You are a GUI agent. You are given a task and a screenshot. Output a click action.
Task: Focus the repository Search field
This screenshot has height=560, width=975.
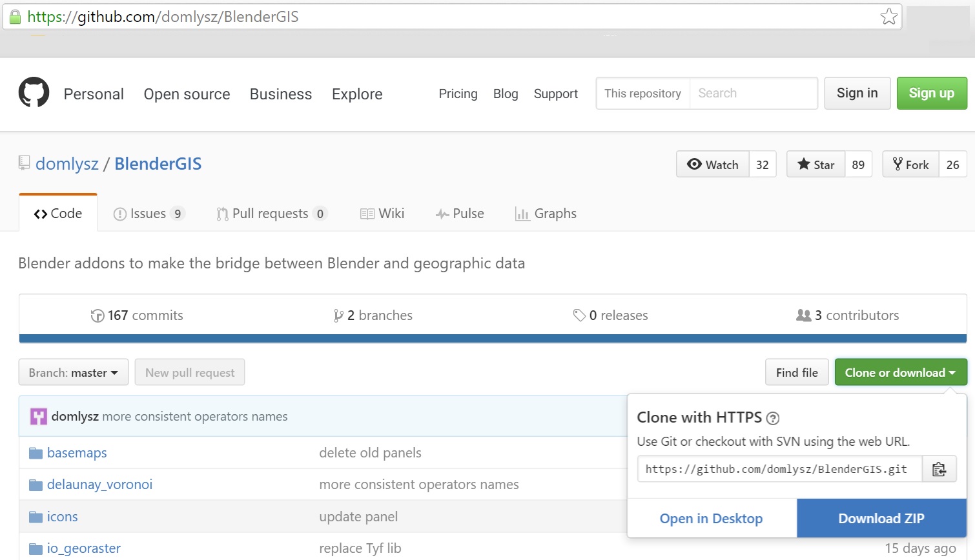(x=753, y=94)
